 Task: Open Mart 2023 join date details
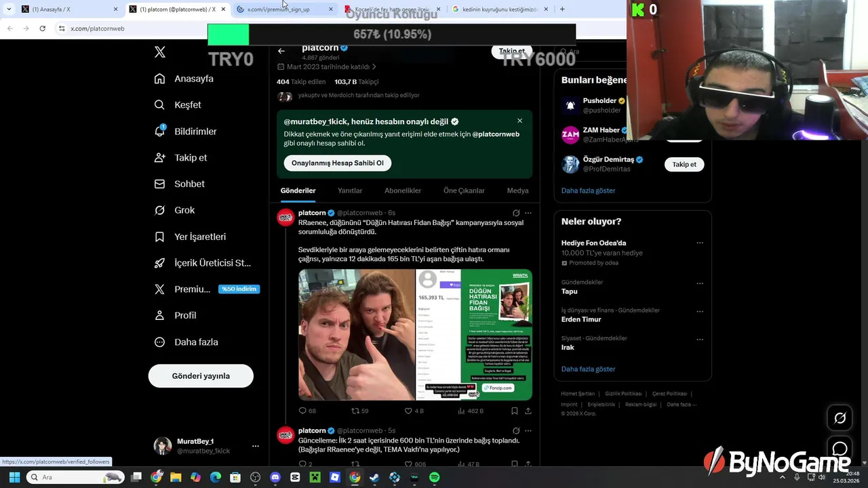point(327,67)
